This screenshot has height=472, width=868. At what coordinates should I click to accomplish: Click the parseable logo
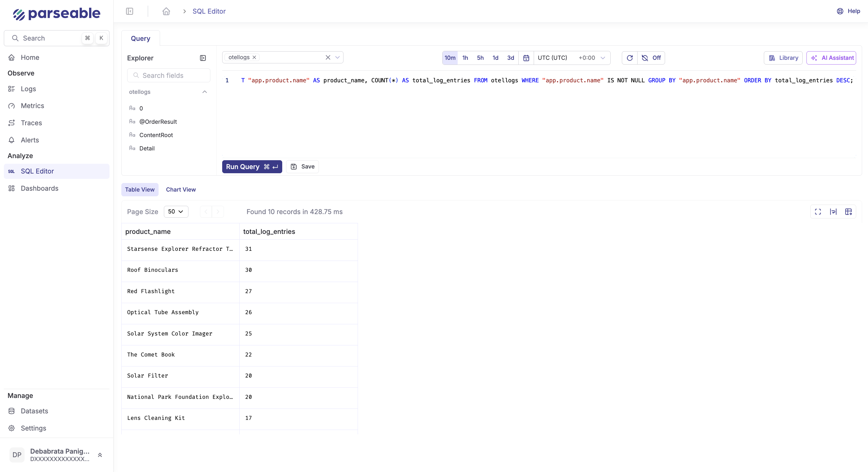coord(57,14)
